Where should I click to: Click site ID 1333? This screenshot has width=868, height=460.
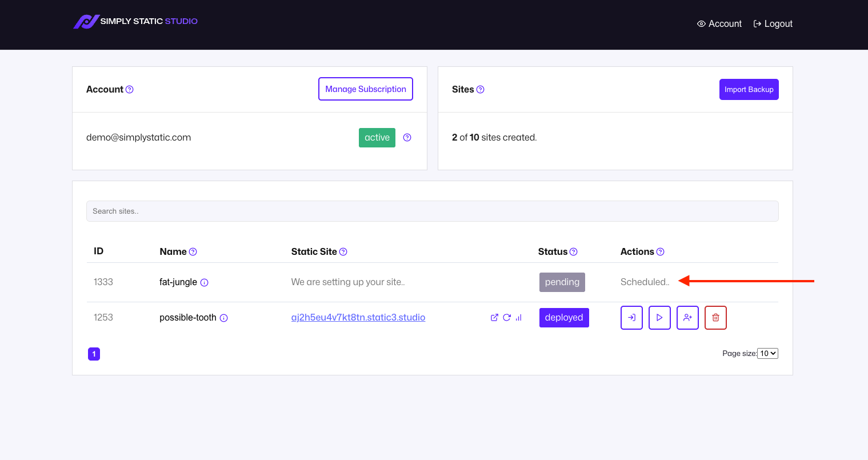click(103, 282)
